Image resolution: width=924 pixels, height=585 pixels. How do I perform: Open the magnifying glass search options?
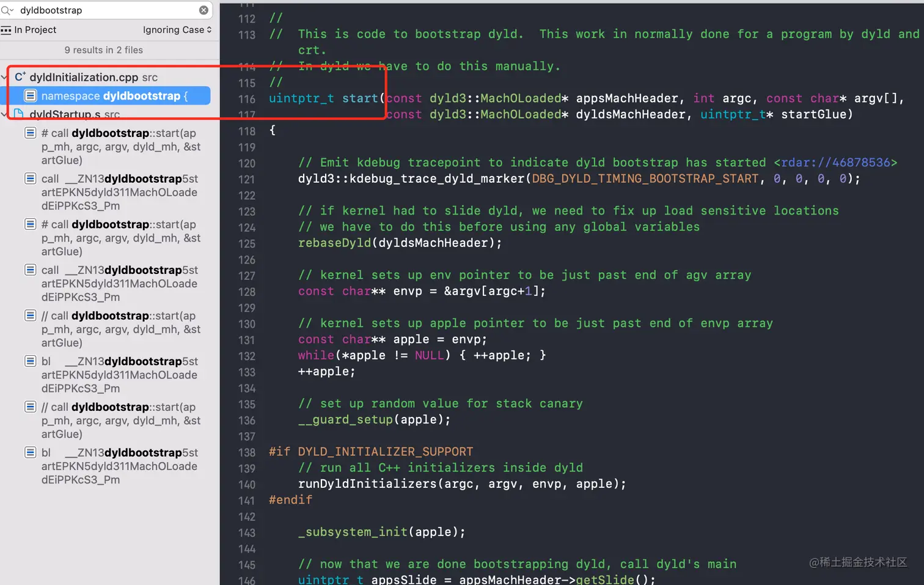point(7,10)
